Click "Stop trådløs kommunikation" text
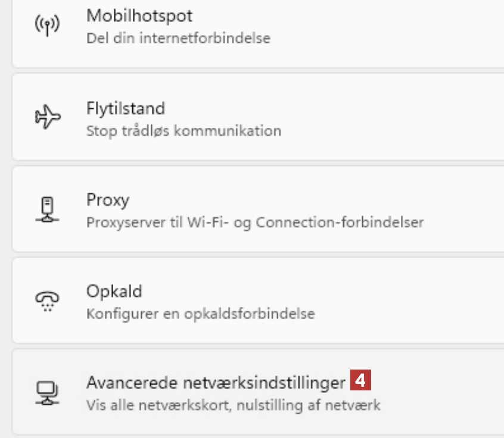Viewport: 504px width, 438px height. coord(183,130)
